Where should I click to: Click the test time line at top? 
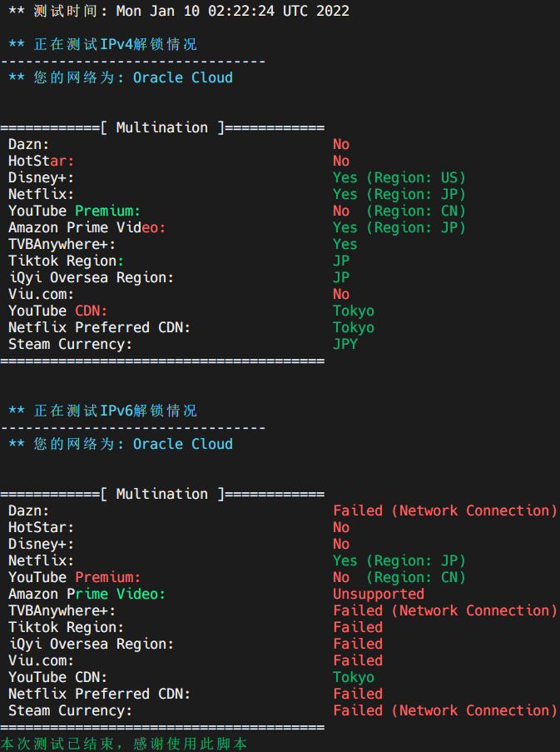click(179, 11)
